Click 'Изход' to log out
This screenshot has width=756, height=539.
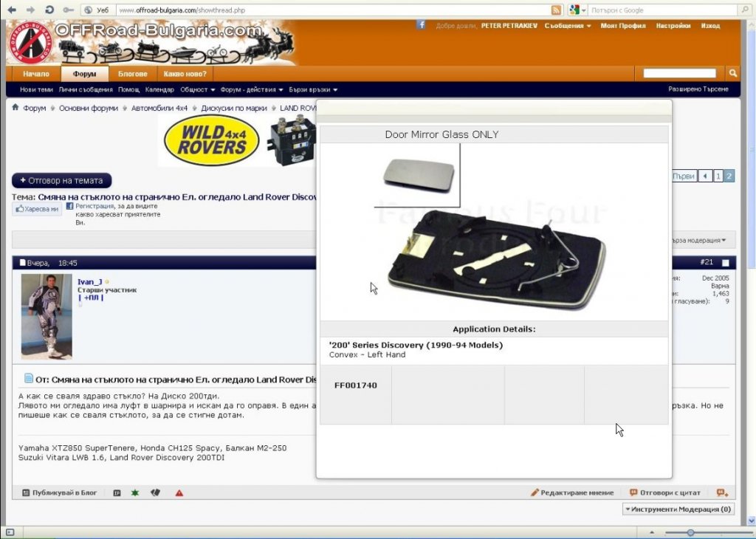[710, 26]
